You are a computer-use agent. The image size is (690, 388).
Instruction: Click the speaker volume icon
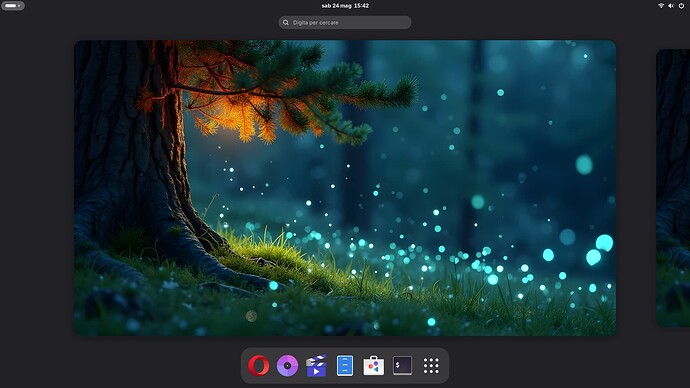point(671,6)
